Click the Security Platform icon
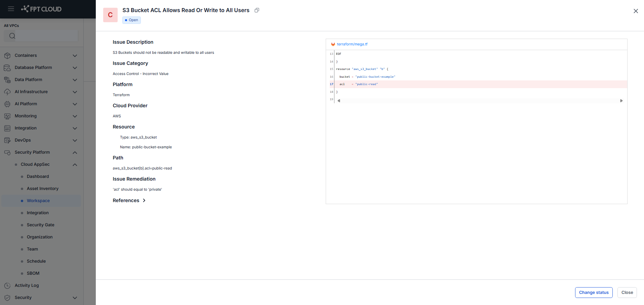Image resolution: width=644 pixels, height=305 pixels. [7, 152]
